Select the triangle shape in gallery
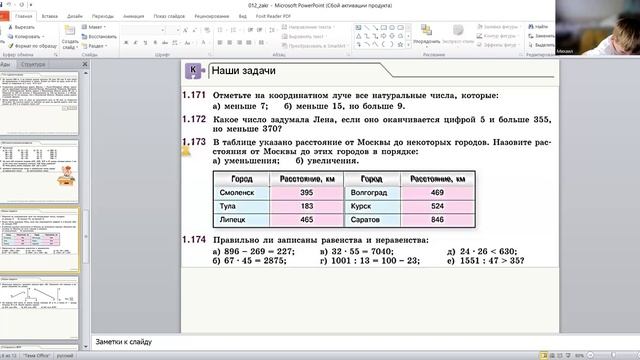The image size is (640, 360). (x=358, y=36)
